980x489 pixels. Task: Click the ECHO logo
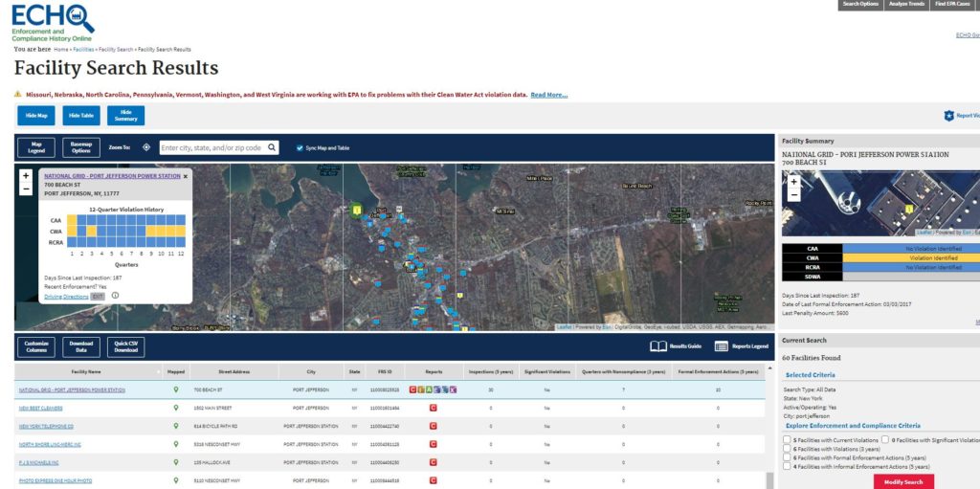(54, 23)
